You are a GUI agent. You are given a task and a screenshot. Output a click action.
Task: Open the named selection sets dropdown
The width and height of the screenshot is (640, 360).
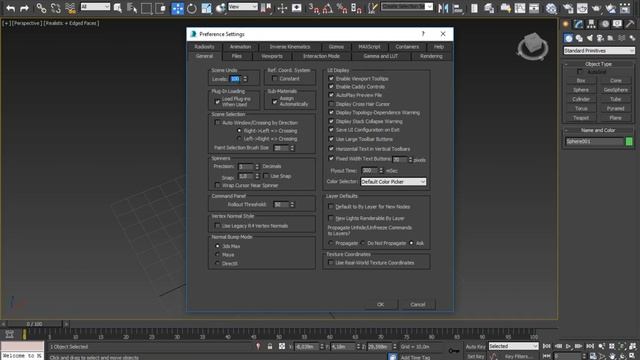click(x=407, y=7)
